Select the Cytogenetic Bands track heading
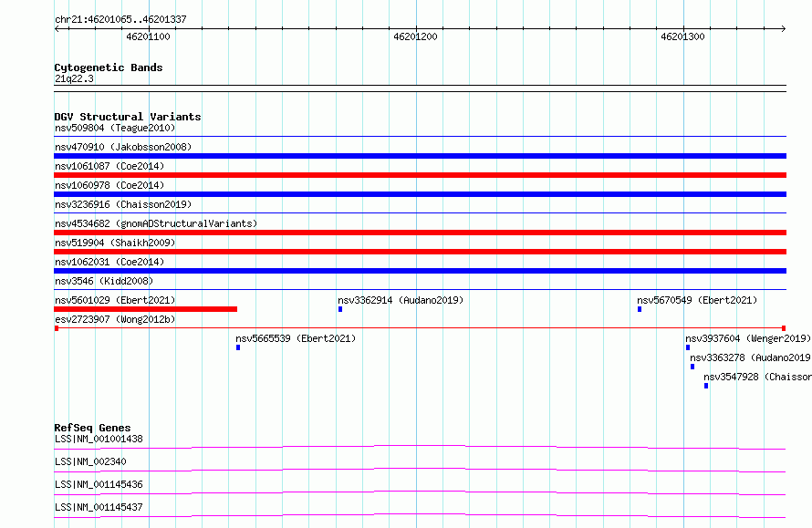812x528 pixels. pyautogui.click(x=109, y=67)
